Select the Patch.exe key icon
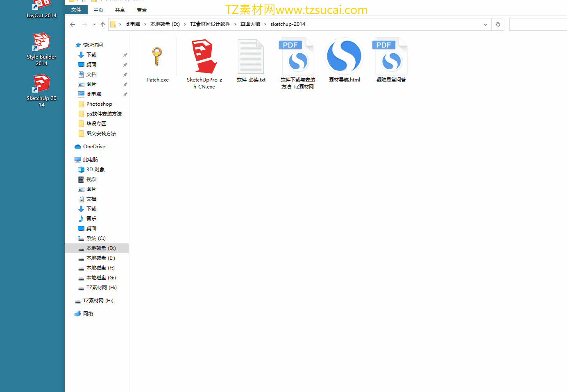Screen dimensions: 567x392 coord(157,57)
